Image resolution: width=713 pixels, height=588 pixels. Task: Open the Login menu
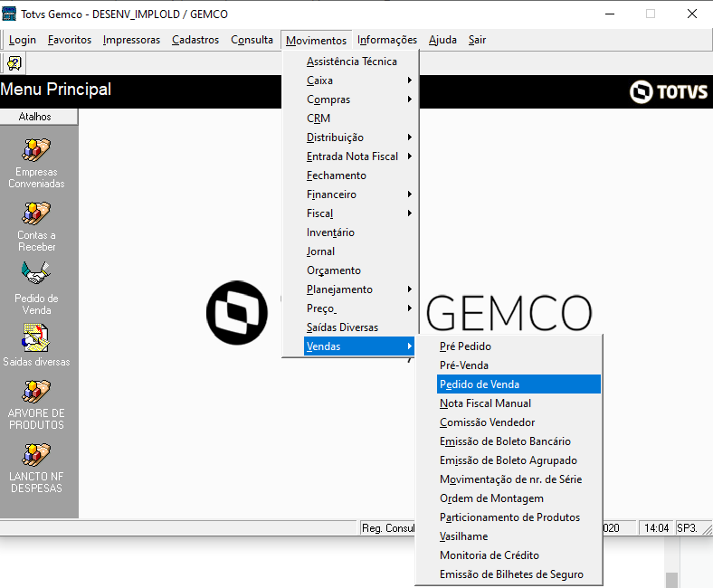tap(23, 40)
